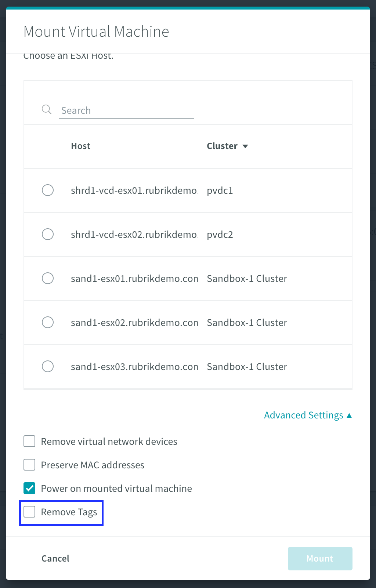Click the Cancel button
This screenshot has width=376, height=588.
tap(55, 559)
